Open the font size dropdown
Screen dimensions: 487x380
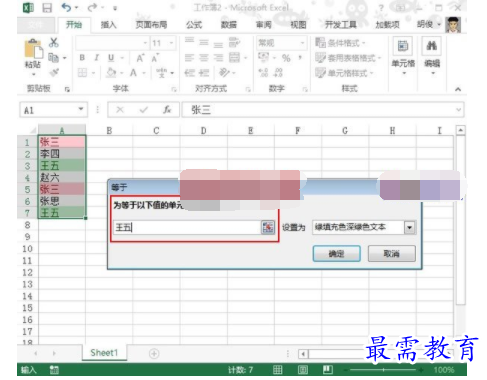click(x=171, y=43)
